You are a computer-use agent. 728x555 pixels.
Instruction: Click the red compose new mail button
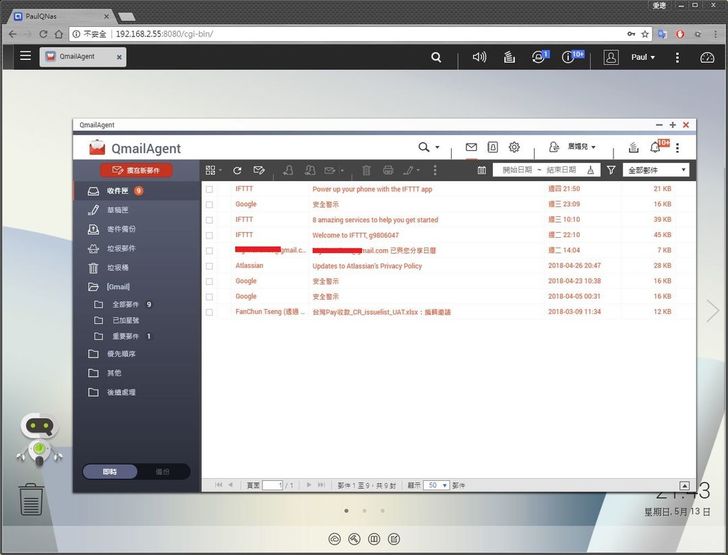pyautogui.click(x=136, y=170)
